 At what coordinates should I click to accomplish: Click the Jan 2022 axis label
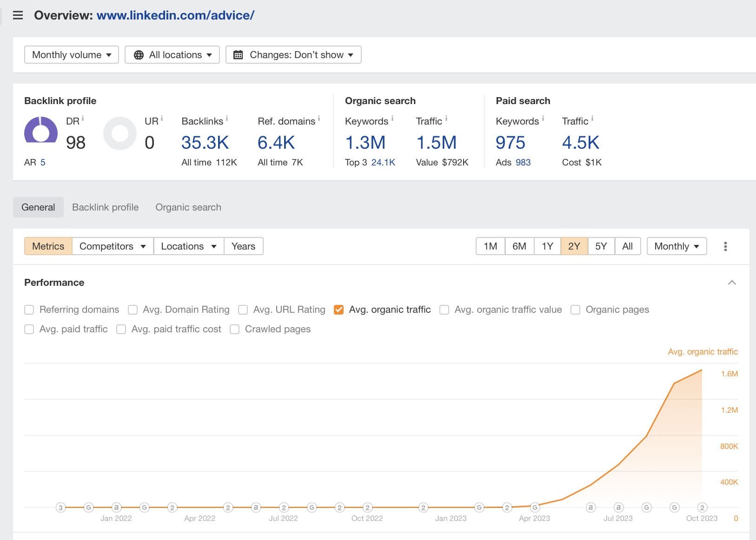[116, 518]
